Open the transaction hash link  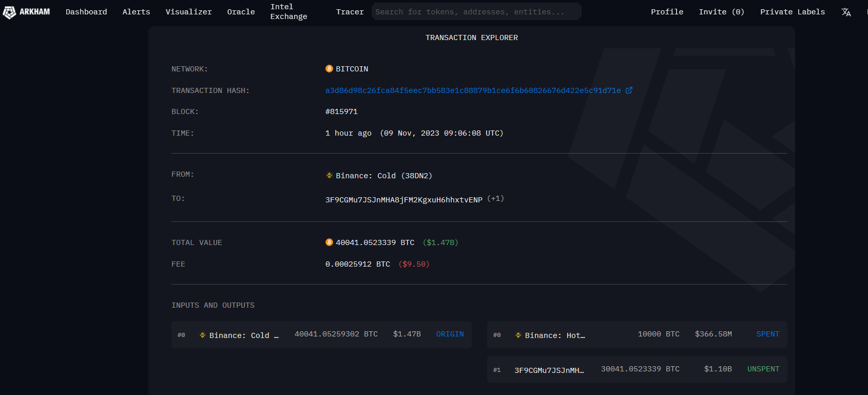pyautogui.click(x=473, y=90)
